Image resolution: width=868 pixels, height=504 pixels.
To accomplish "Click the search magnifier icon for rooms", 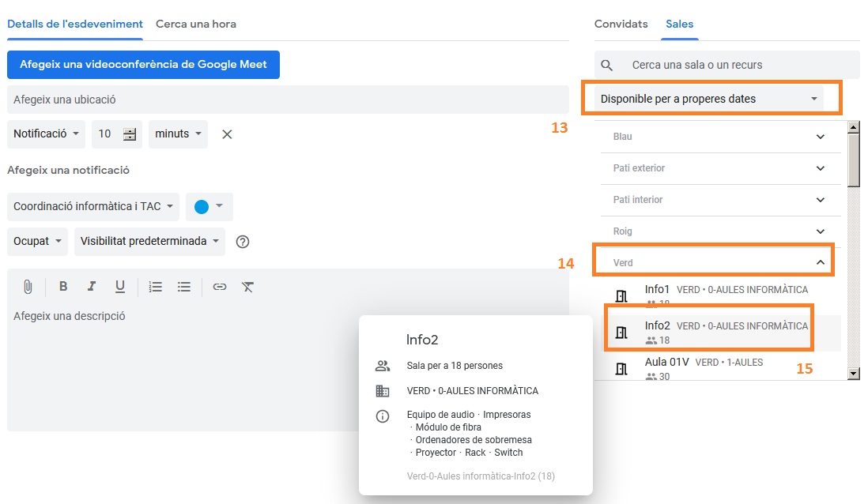I will (606, 66).
